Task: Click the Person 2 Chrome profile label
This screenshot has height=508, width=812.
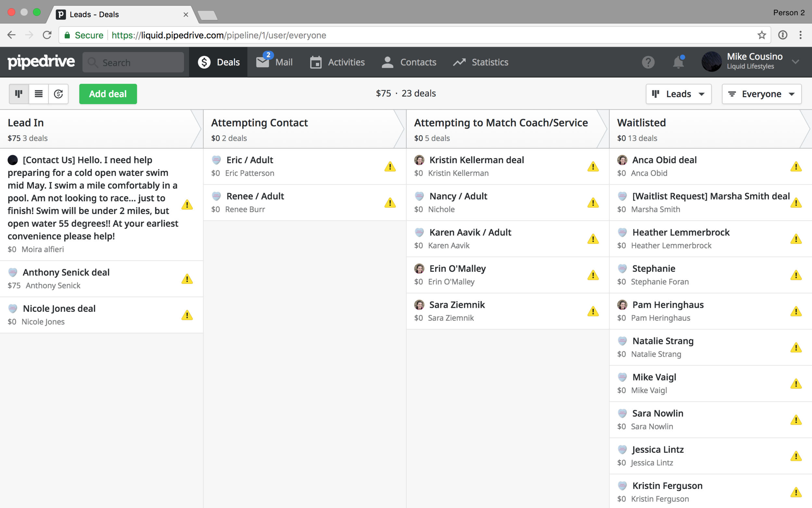Action: pyautogui.click(x=789, y=13)
